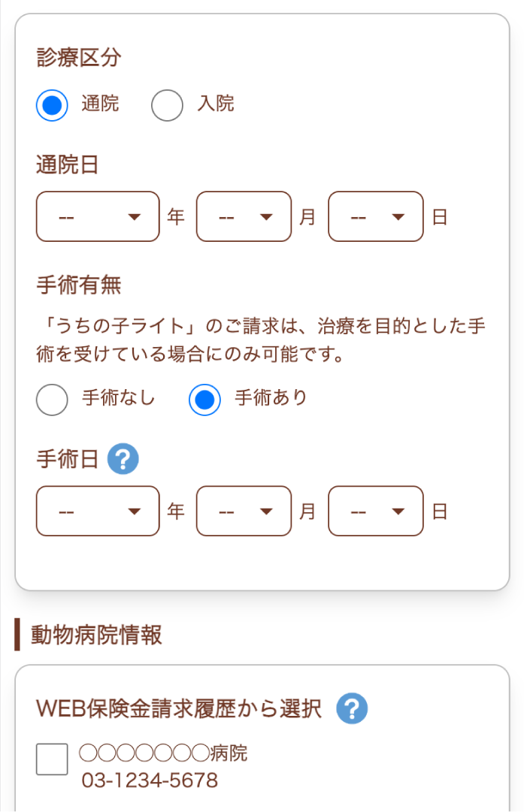Image resolution: width=524 pixels, height=812 pixels.
Task: Open the 手術日 help tooltip icon
Action: tap(123, 458)
